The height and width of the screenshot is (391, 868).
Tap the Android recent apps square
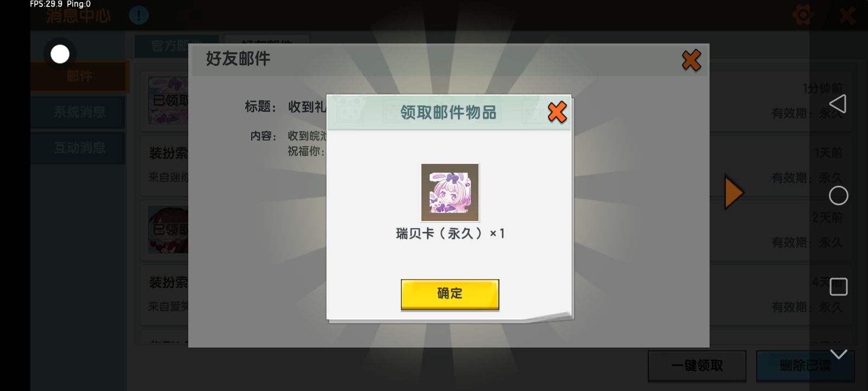coord(838,286)
